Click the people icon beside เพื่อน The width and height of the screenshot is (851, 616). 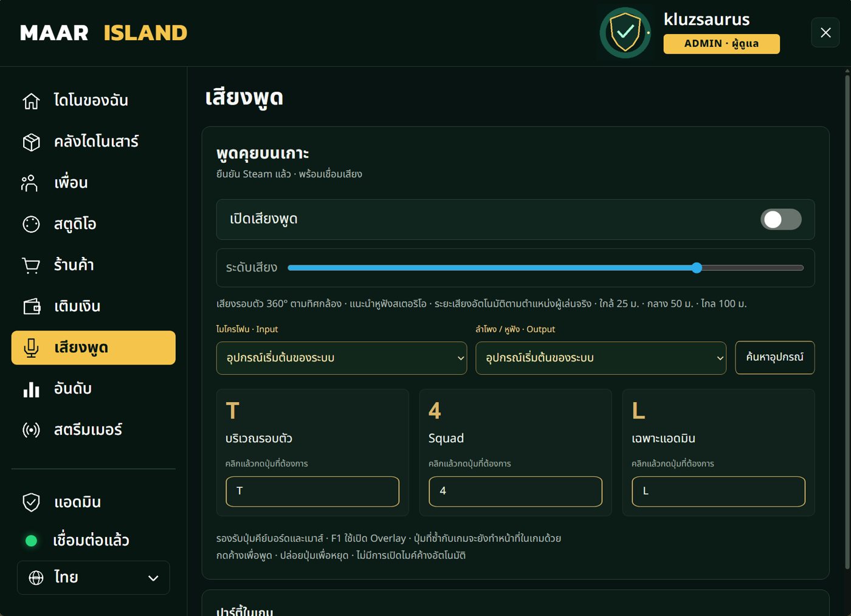[30, 183]
